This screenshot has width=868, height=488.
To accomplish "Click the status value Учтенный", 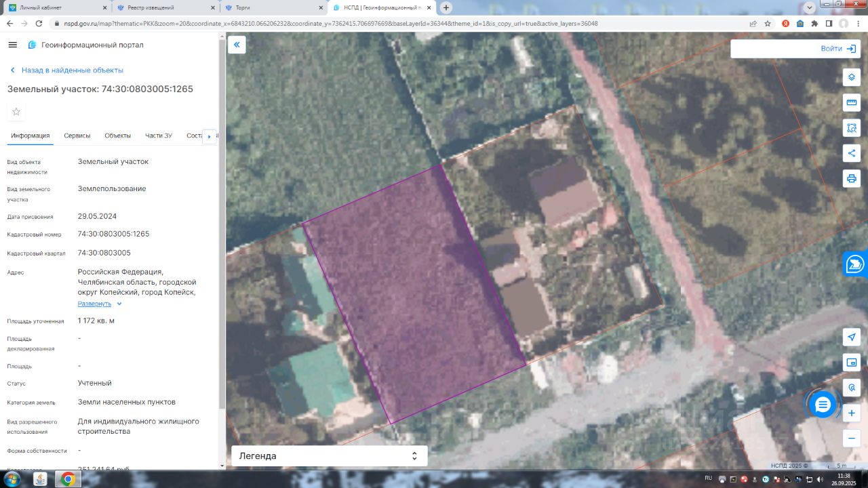I will (x=95, y=383).
